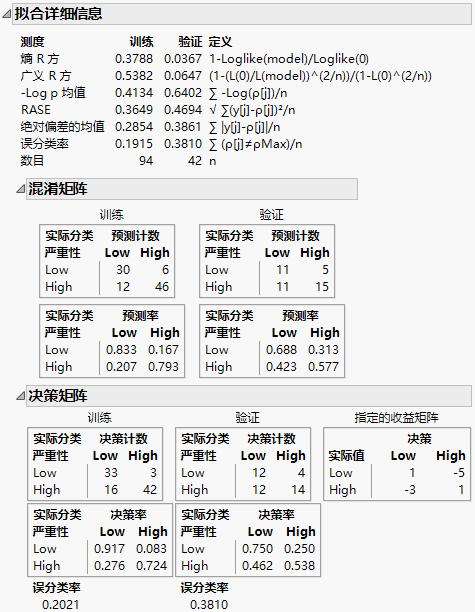Viewport: 475px width, 612px height.
Task: Click count 14 in validation decision matrix
Action: [x=298, y=490]
